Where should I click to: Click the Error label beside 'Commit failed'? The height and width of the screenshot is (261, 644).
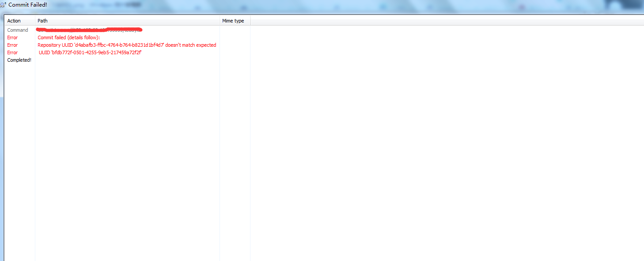pyautogui.click(x=12, y=37)
